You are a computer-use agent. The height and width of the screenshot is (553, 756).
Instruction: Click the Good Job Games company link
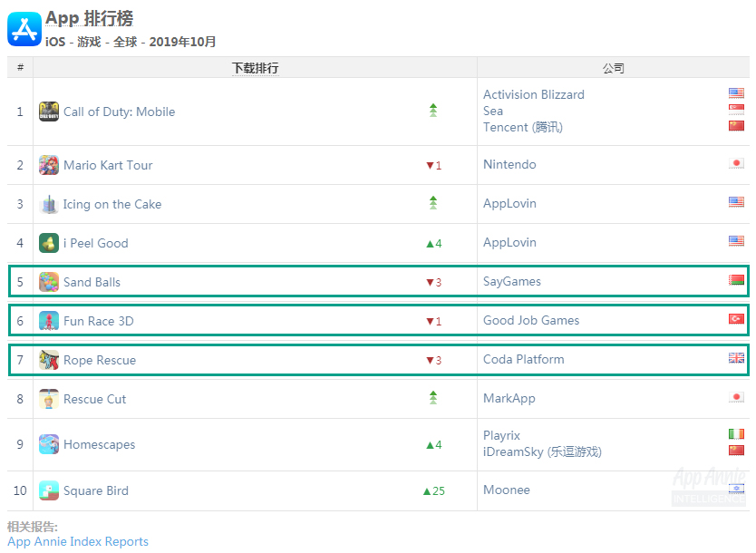coord(531,320)
